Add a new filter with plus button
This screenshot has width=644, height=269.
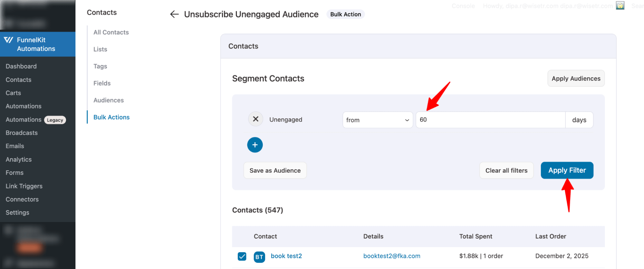pos(255,145)
